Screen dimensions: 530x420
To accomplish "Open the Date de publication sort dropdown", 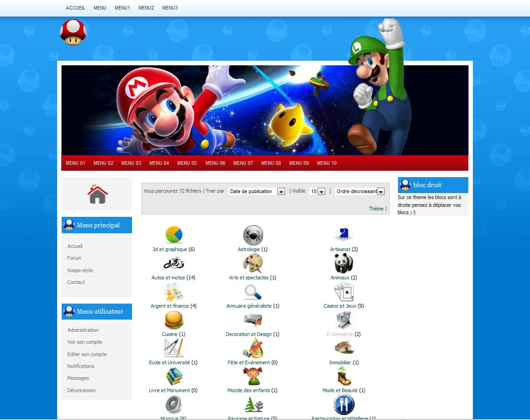I will click(257, 191).
